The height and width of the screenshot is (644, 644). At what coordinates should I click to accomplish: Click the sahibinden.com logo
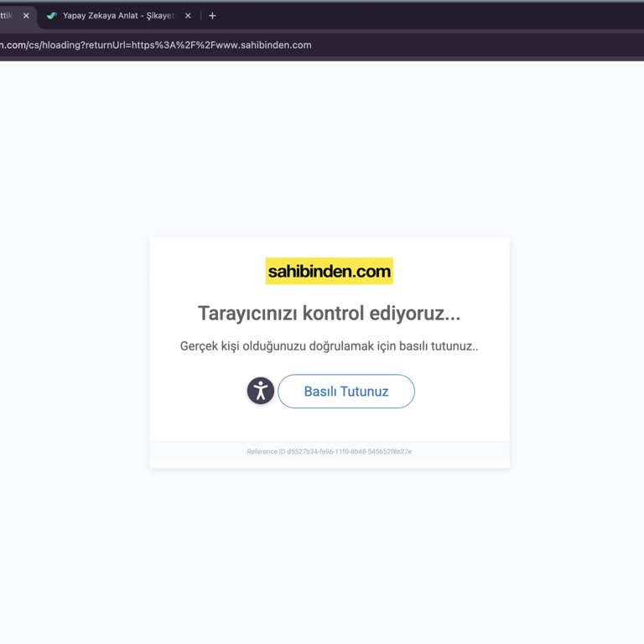[329, 271]
